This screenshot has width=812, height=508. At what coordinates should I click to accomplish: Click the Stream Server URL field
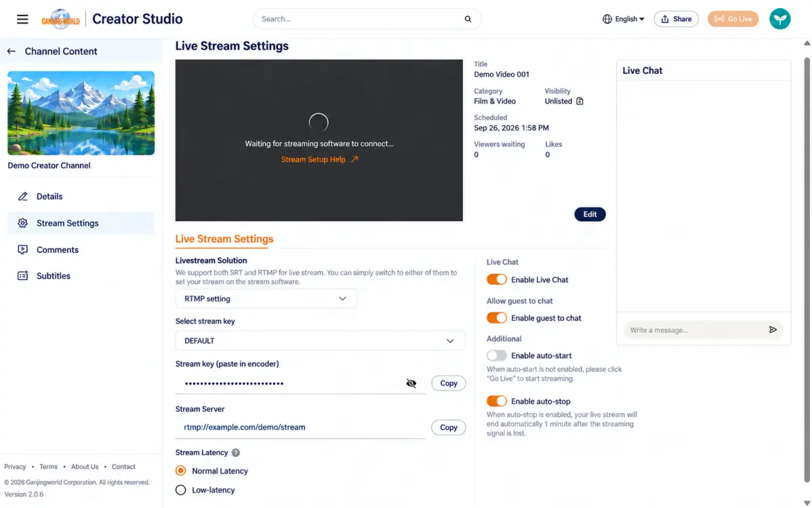300,428
